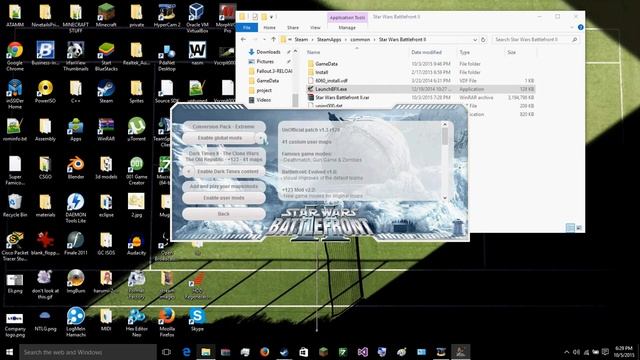Open the Windows Store from the taskbar
This screenshot has width=640, height=360.
coord(304,352)
